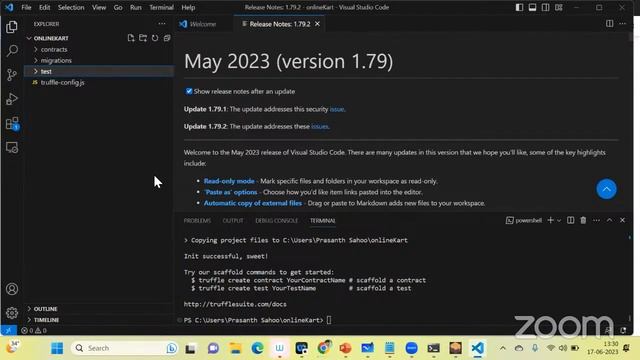Click issues link for Update 1.79.2
This screenshot has height=360, width=640.
tap(320, 127)
